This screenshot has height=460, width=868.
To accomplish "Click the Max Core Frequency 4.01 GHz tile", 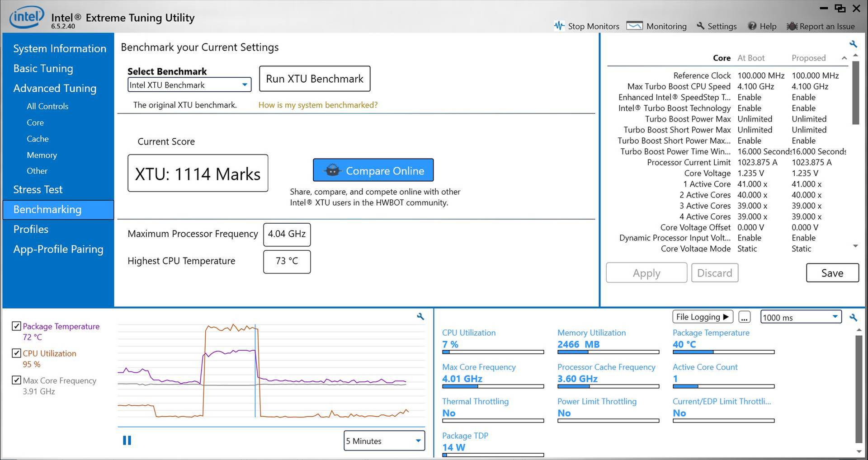I will (493, 376).
